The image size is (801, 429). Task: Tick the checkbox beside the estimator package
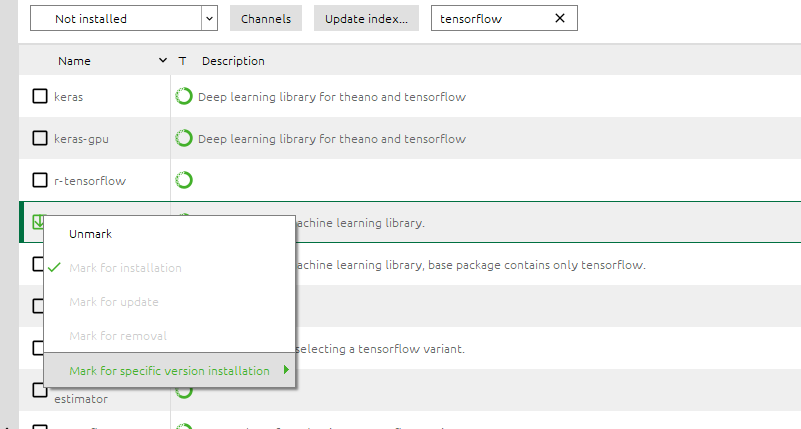pos(40,390)
